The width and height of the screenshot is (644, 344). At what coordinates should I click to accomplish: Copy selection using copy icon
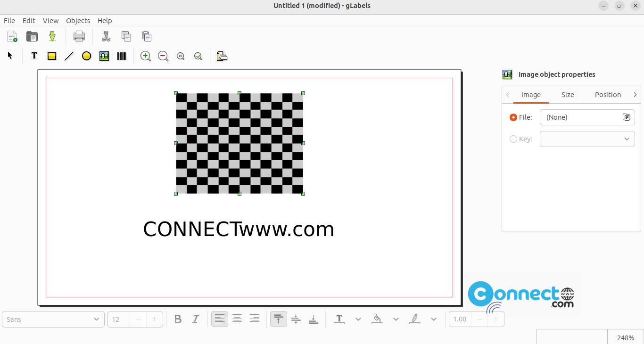(x=126, y=36)
